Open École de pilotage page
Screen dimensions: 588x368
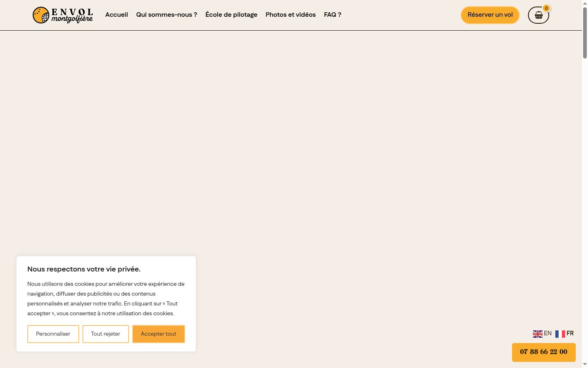(x=231, y=15)
